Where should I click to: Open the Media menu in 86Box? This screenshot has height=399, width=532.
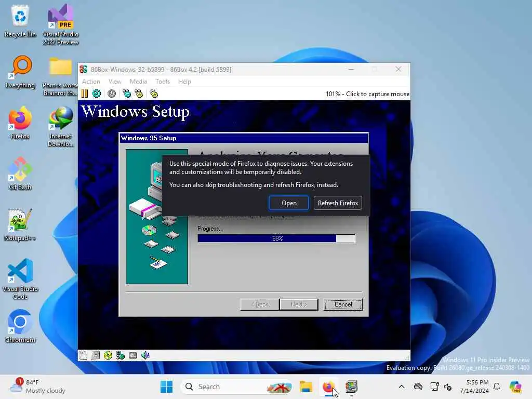pyautogui.click(x=138, y=82)
